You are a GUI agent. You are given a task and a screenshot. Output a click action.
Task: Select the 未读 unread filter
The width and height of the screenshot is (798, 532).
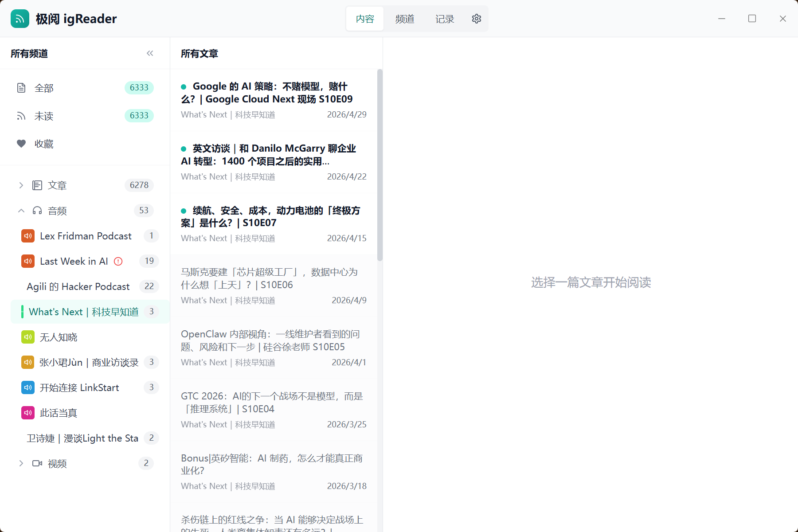click(x=85, y=116)
